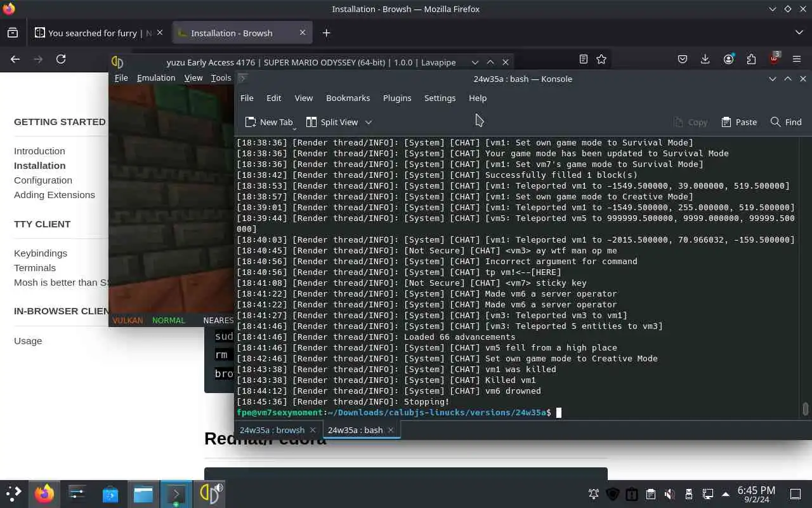Viewport: 812px width, 508px height.
Task: Open Konsole's Bookmarks menu
Action: [x=348, y=98]
